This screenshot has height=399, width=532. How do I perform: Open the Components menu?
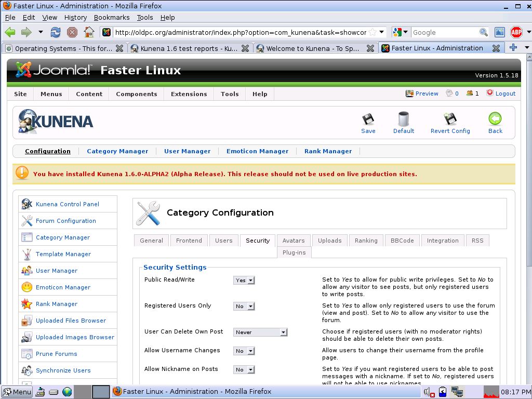[x=137, y=94]
